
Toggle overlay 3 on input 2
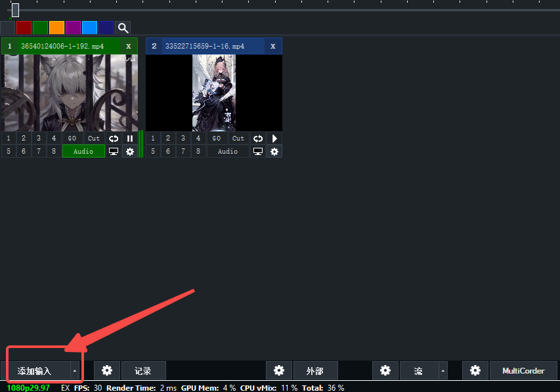(x=183, y=139)
